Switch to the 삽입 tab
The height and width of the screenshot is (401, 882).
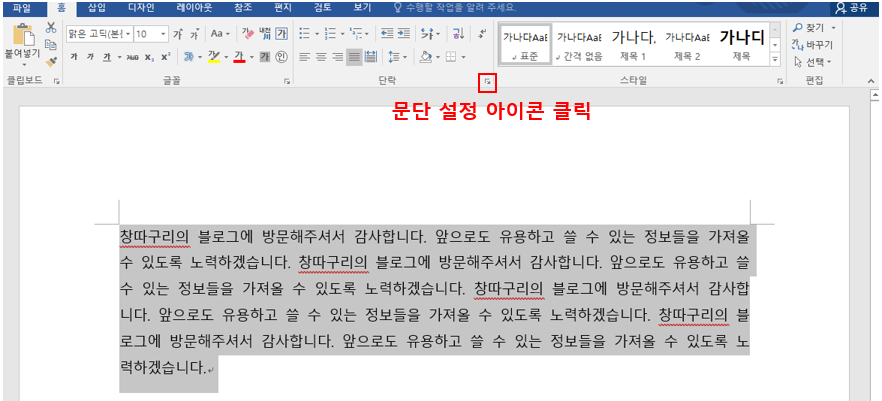pyautogui.click(x=97, y=8)
